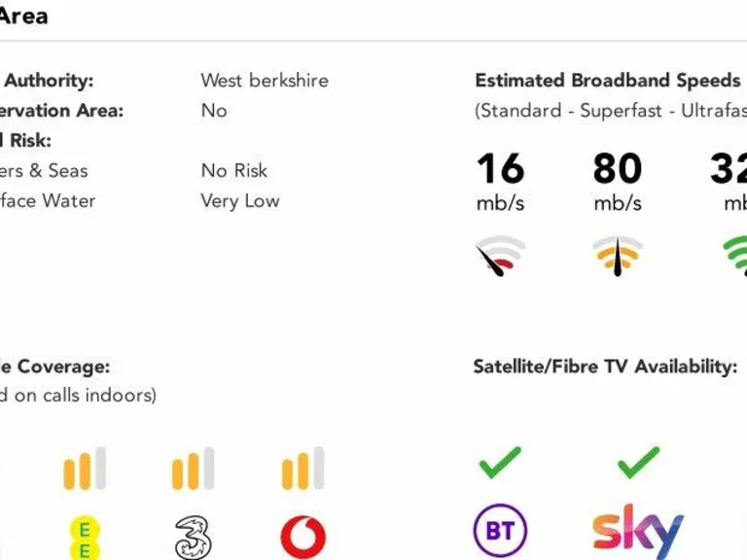Click the green checkmark above Sky
Image resolution: width=747 pixels, height=560 pixels.
click(638, 463)
